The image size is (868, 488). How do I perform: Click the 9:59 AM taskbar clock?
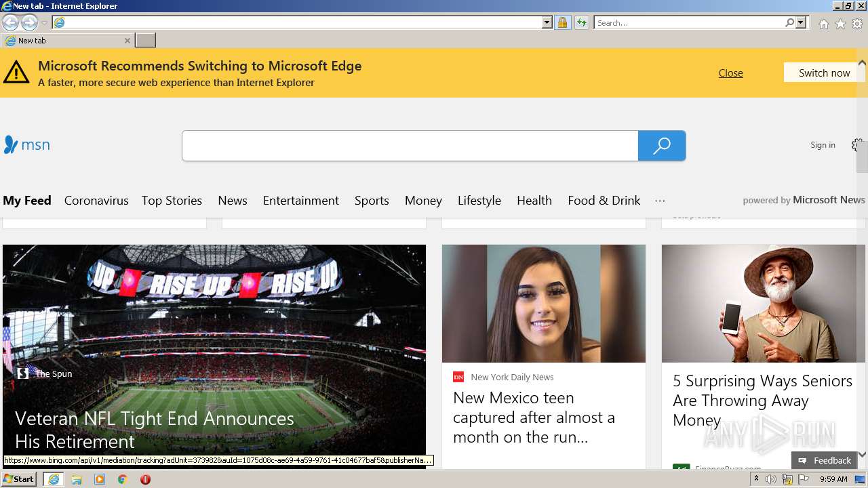click(x=833, y=479)
